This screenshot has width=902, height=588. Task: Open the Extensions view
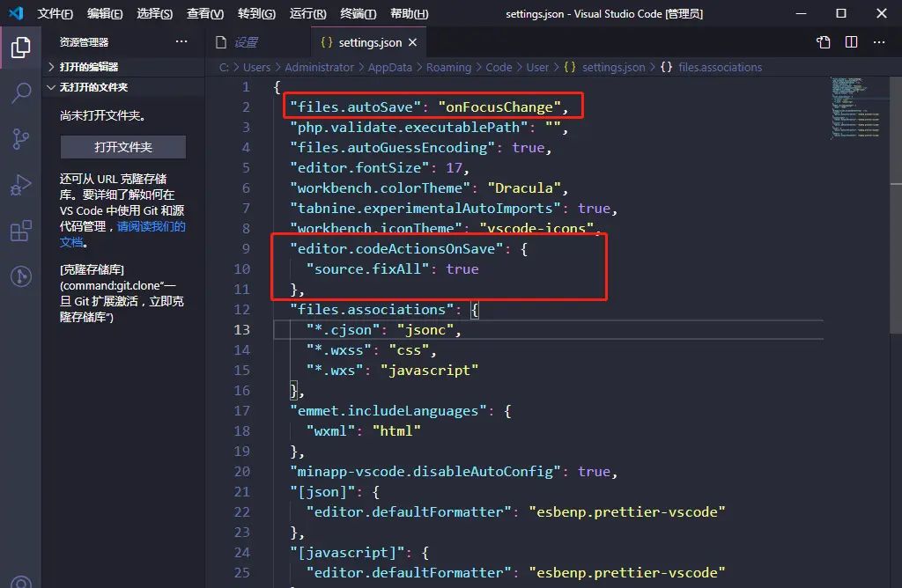(x=20, y=230)
